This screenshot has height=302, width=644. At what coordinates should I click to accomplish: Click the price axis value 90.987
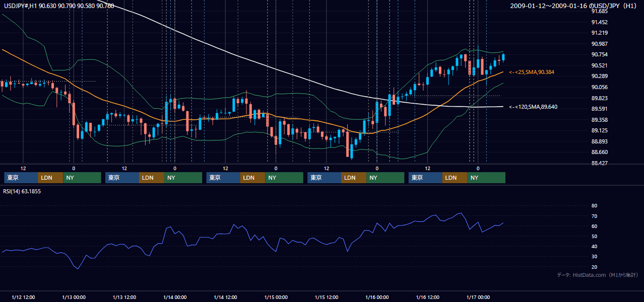click(599, 44)
